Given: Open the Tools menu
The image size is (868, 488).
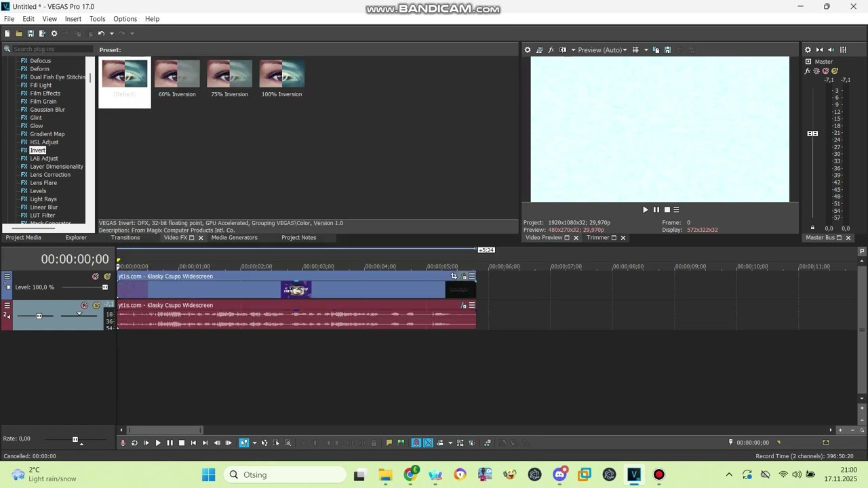Looking at the screenshot, I should click(x=98, y=19).
